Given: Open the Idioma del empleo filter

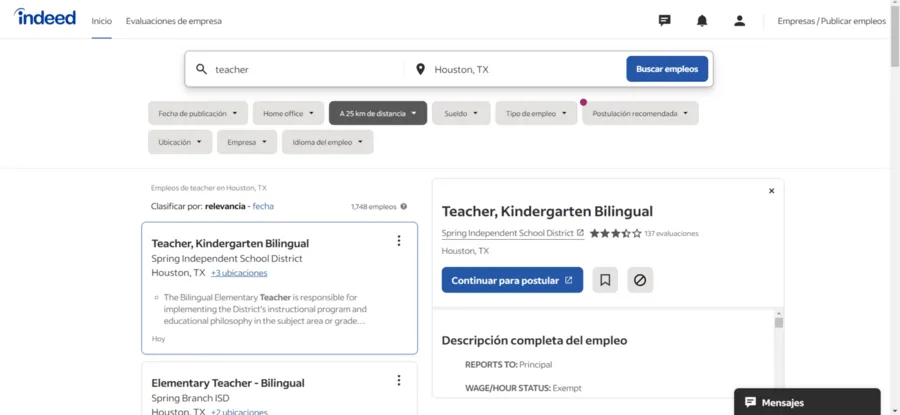Looking at the screenshot, I should (x=327, y=142).
